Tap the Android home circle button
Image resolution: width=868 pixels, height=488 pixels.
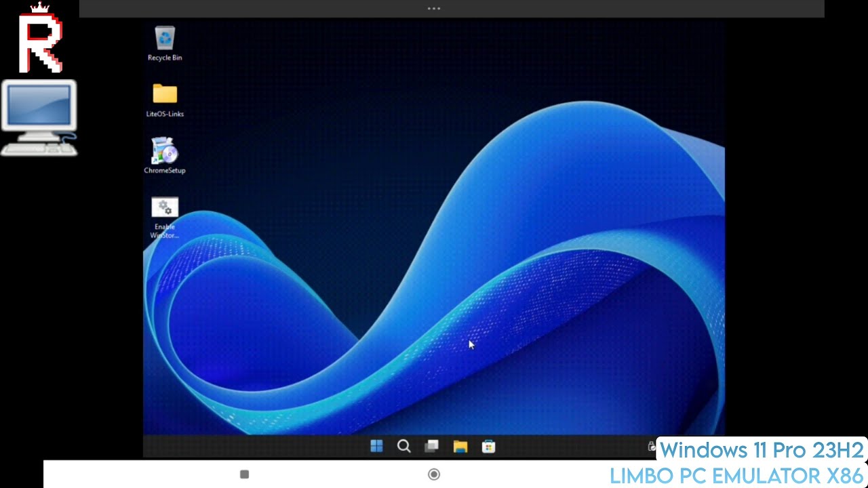pyautogui.click(x=434, y=474)
